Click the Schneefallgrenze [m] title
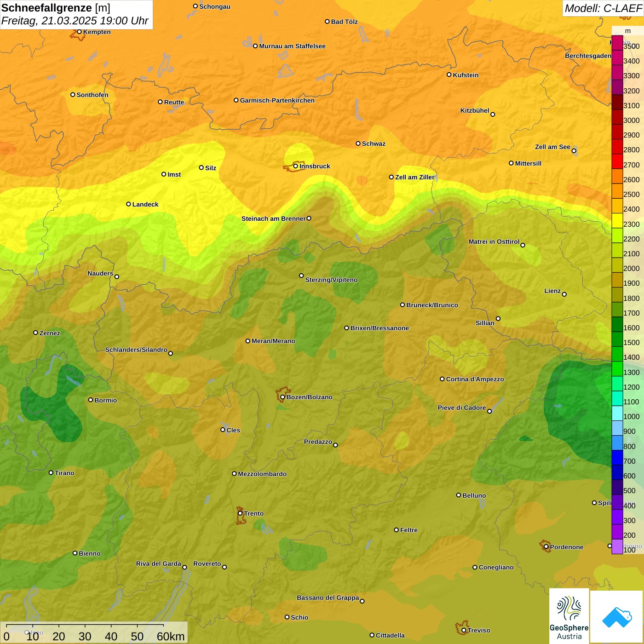Image resolution: width=644 pixels, height=644 pixels. click(56, 8)
